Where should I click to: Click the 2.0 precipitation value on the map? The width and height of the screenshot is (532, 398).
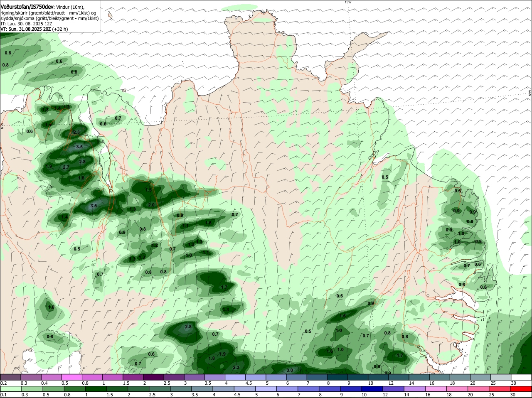coord(151,205)
